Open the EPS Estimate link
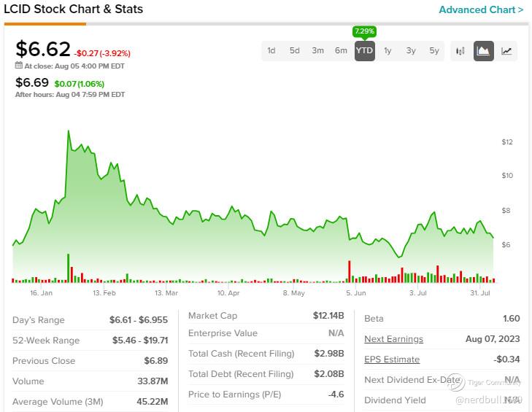 (392, 359)
